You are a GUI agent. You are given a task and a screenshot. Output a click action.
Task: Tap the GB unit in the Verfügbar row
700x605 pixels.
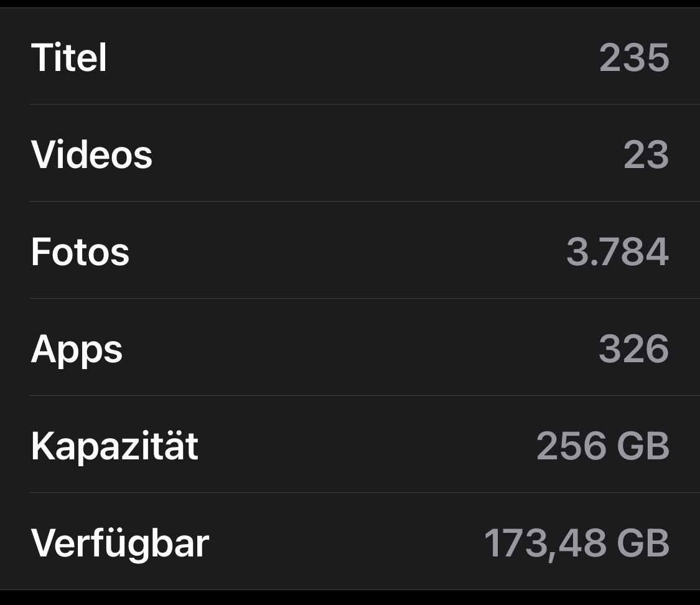coord(643,543)
